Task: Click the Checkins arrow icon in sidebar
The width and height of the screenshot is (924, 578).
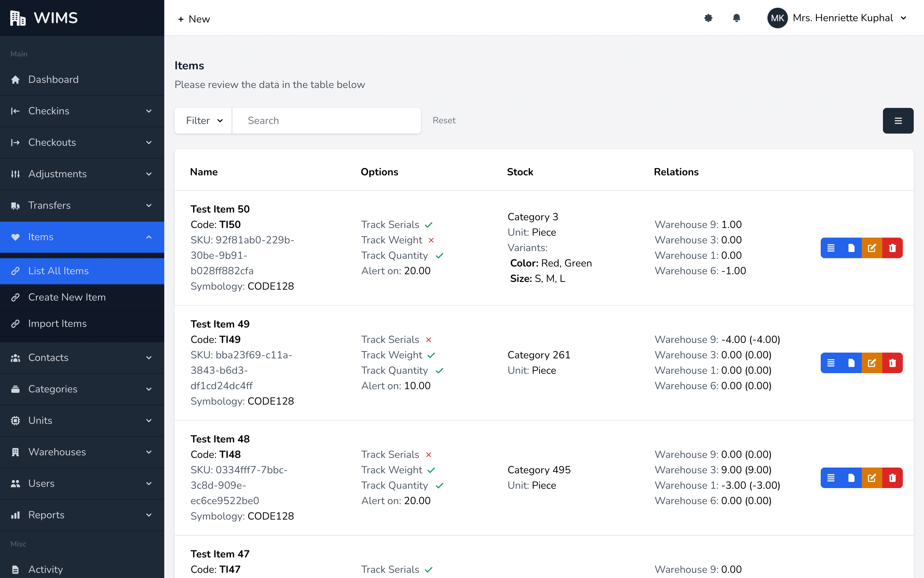Action: 15,111
